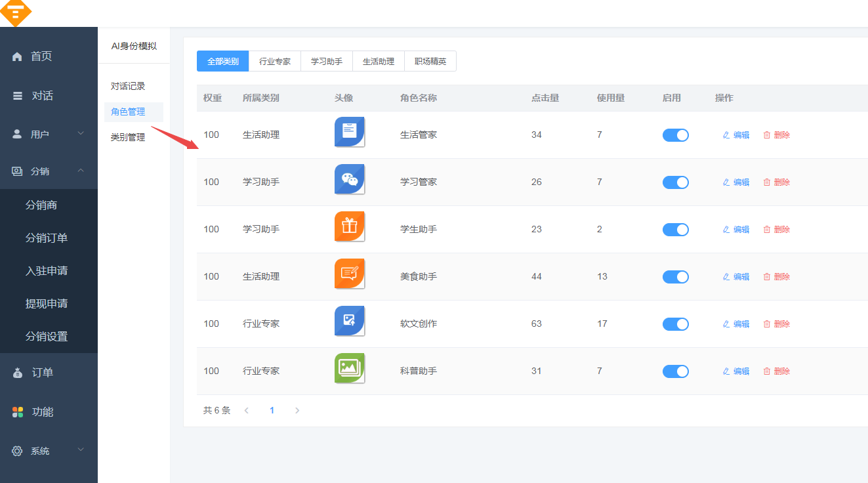Click 删除 for 美食助手
This screenshot has width=868, height=483.
[776, 277]
